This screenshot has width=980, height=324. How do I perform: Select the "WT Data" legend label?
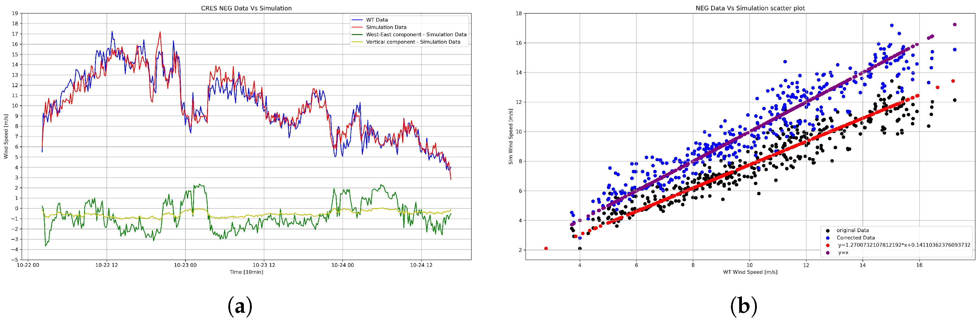pos(377,20)
